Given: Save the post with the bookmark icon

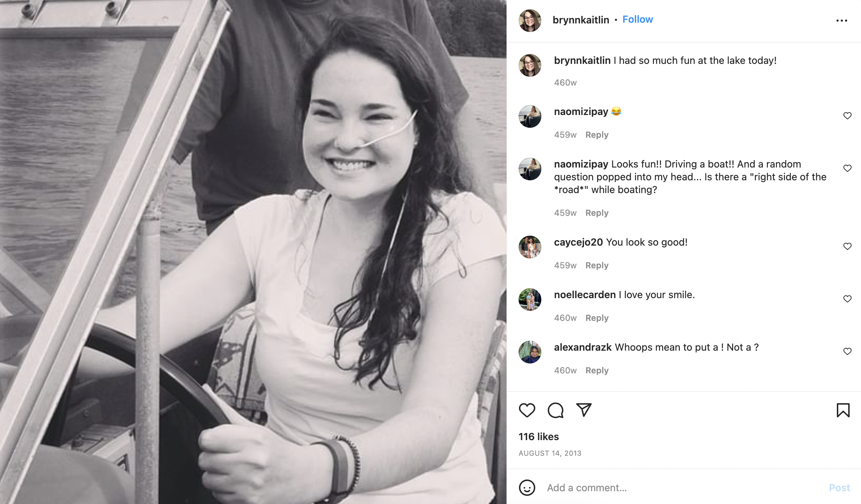Looking at the screenshot, I should [x=843, y=410].
